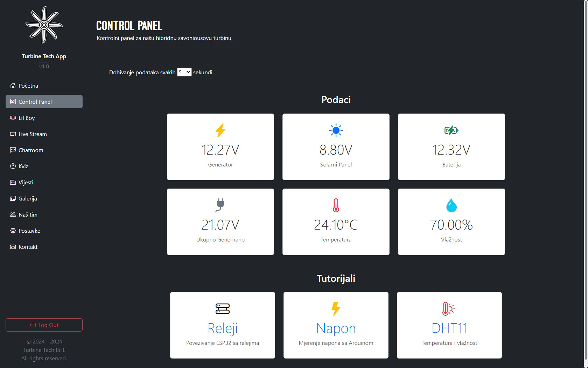Open the Kviz page

44,166
